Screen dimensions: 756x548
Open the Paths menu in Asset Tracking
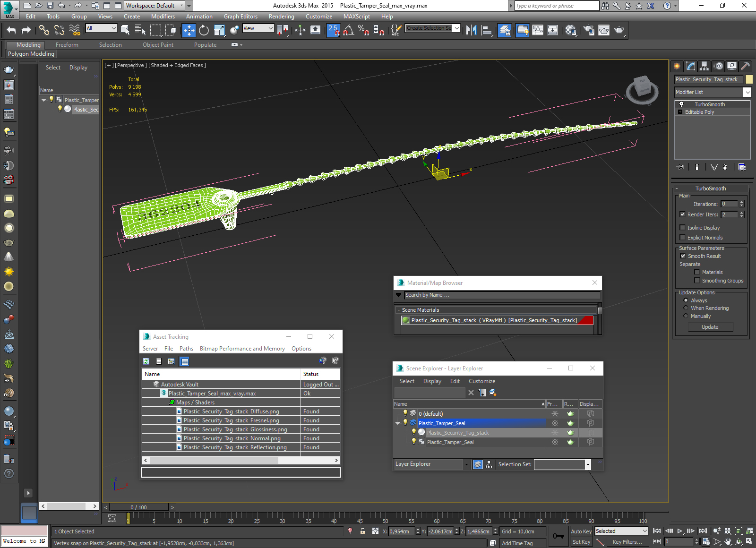[186, 349]
